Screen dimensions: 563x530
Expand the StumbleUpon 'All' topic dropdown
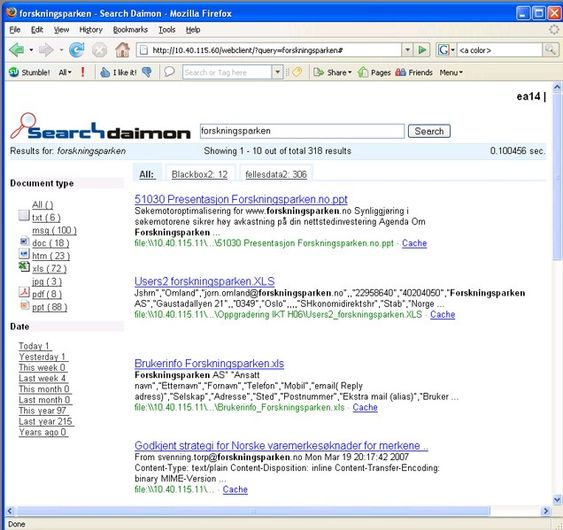65,73
